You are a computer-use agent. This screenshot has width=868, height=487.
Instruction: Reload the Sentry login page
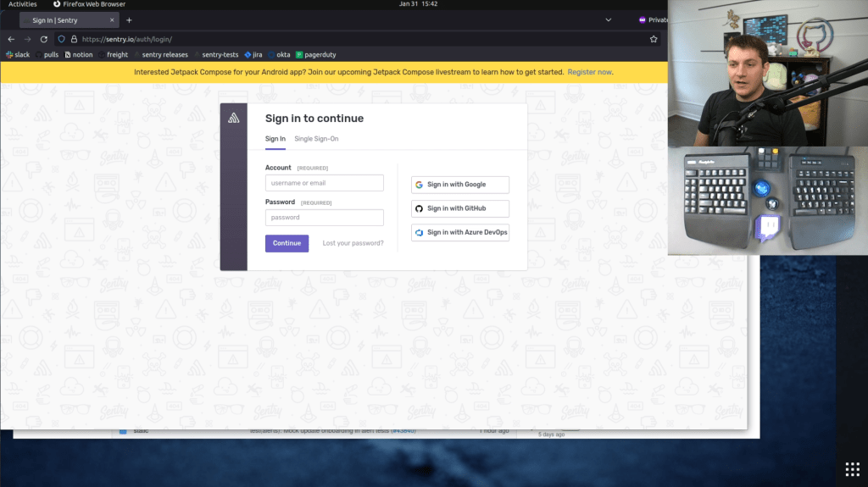pos(44,39)
